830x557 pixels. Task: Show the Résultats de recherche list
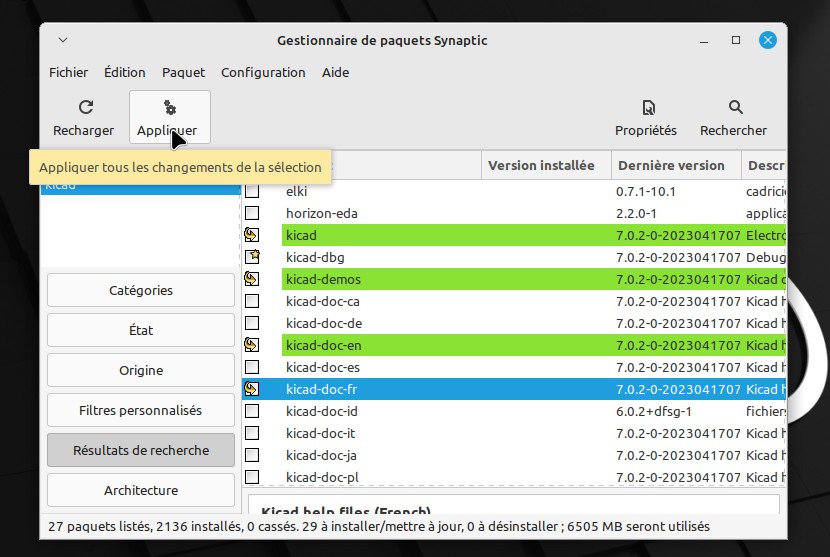click(x=141, y=450)
